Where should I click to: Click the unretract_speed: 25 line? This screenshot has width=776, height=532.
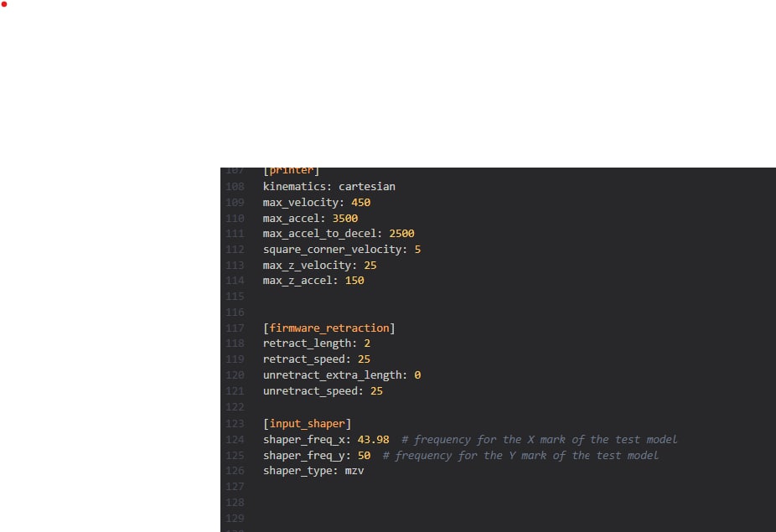click(323, 391)
